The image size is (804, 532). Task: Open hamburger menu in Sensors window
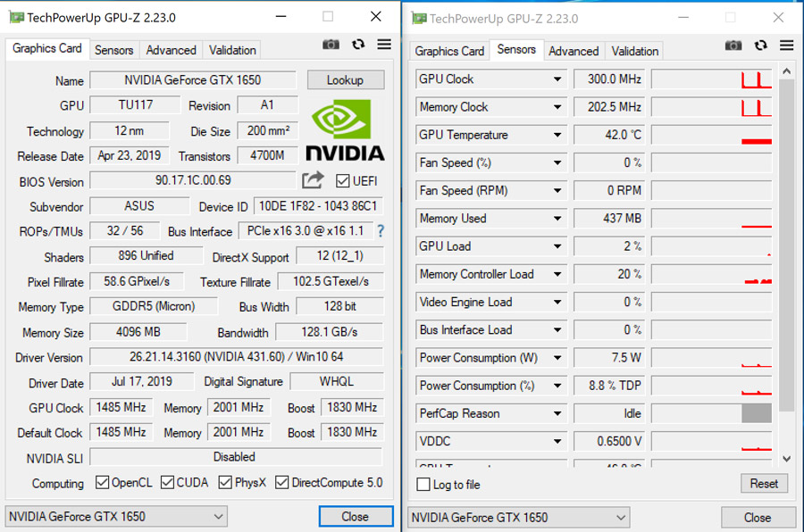coord(786,46)
